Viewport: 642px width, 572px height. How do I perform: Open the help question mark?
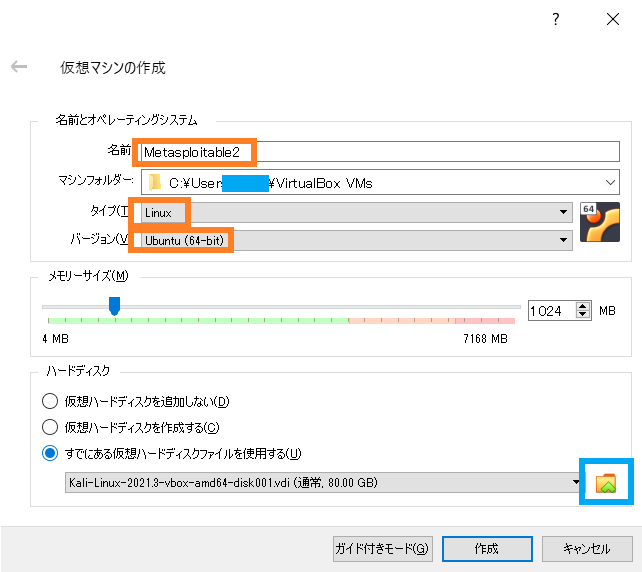[556, 19]
